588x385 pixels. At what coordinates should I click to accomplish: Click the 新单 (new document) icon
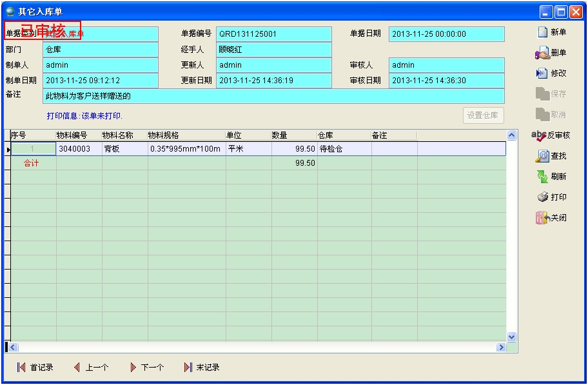543,32
